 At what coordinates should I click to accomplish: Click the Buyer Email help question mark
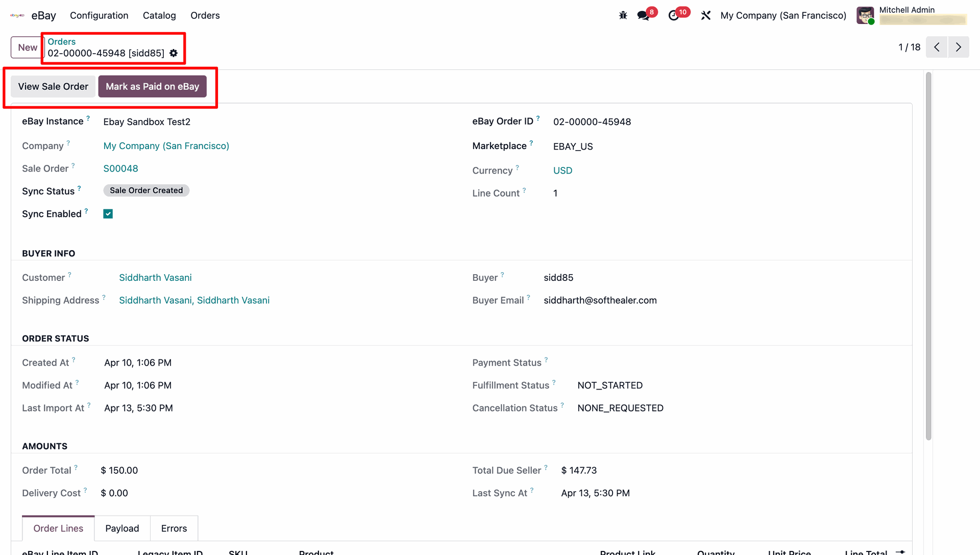point(529,297)
